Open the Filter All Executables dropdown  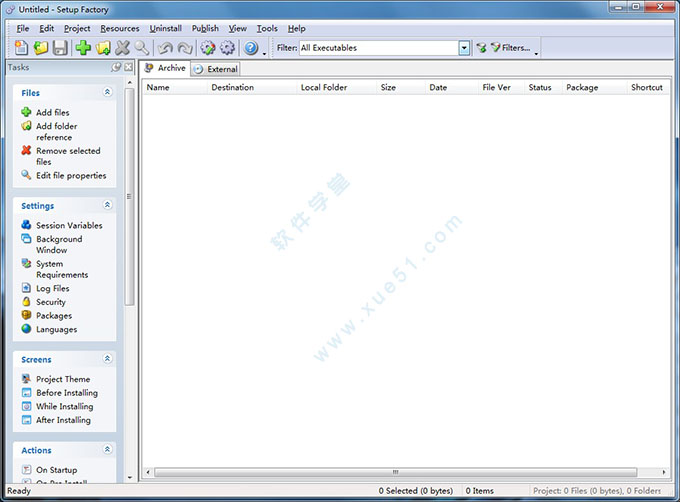[x=464, y=48]
